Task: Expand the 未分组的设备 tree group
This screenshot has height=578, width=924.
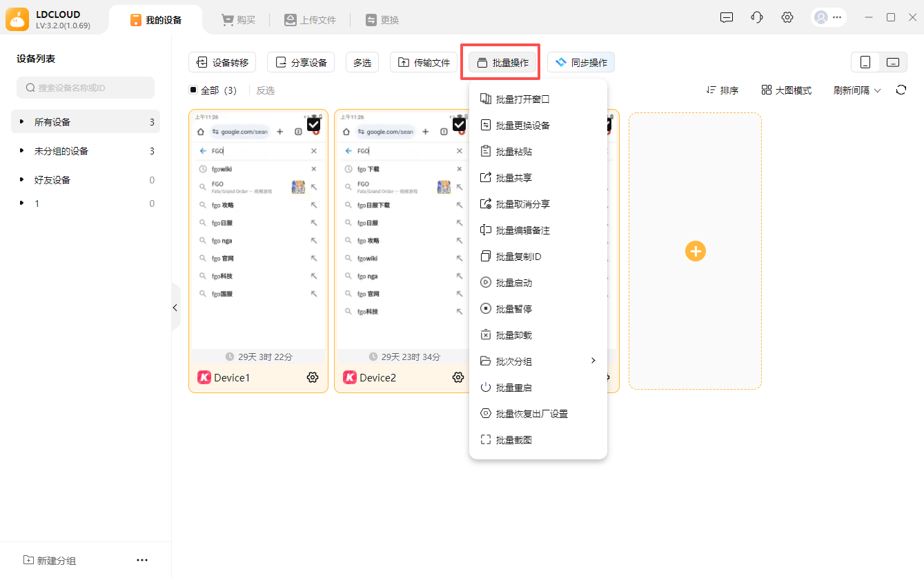Action: point(21,151)
